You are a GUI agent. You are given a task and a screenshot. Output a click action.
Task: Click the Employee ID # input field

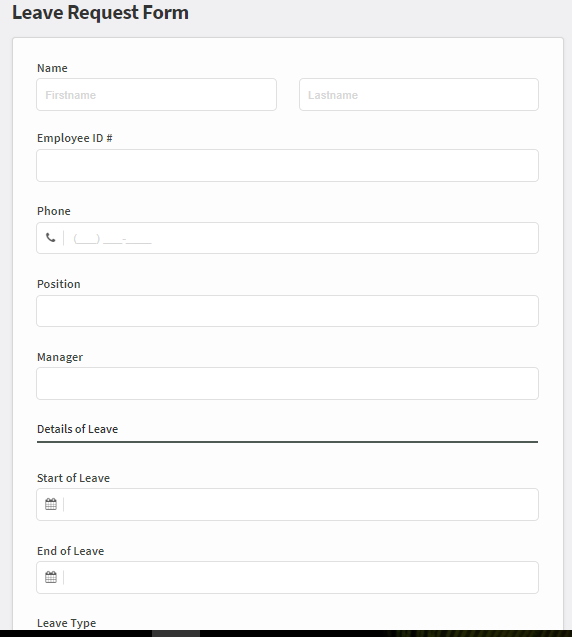(288, 165)
